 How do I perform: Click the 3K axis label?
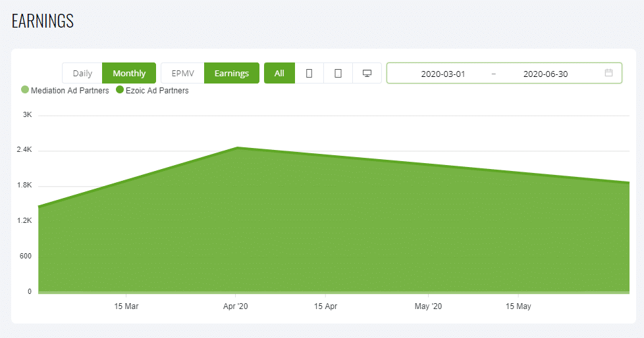pyautogui.click(x=27, y=114)
